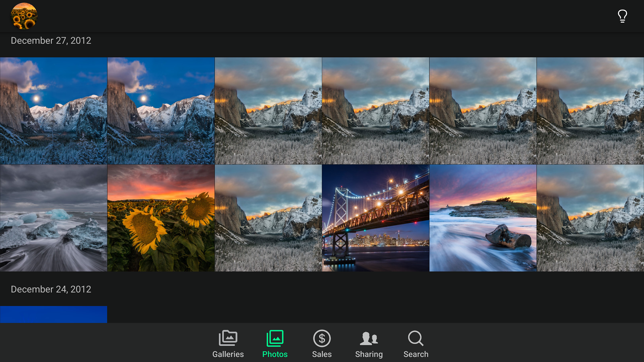Go to the Sharing tab

pos(369,344)
